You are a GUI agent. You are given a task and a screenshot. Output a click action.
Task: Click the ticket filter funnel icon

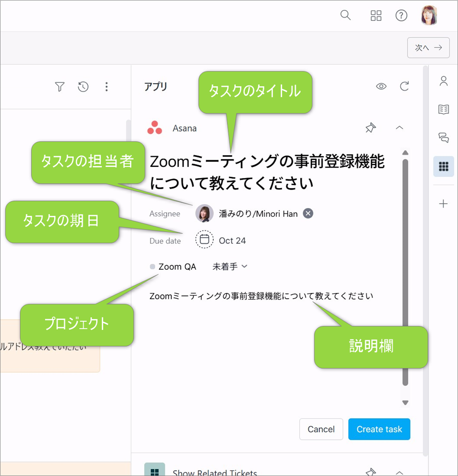click(60, 86)
